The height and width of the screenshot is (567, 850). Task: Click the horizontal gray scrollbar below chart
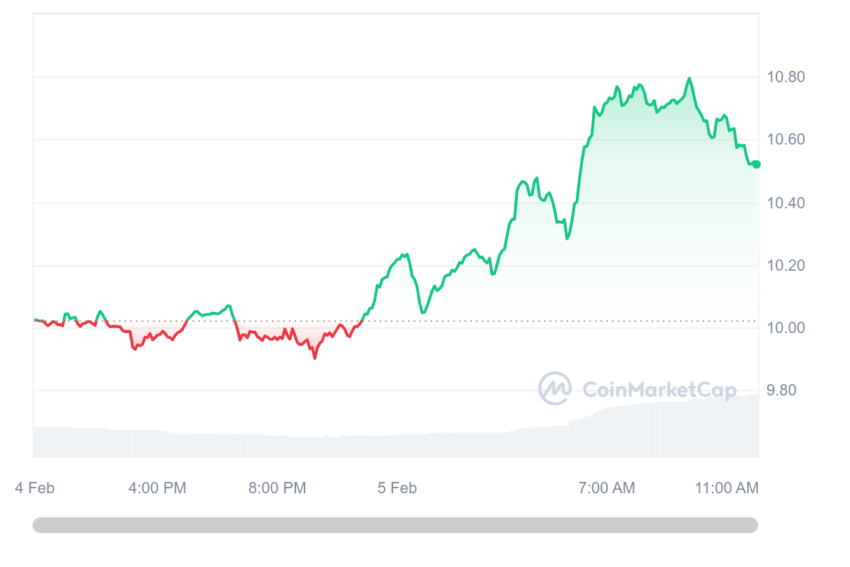pos(395,525)
